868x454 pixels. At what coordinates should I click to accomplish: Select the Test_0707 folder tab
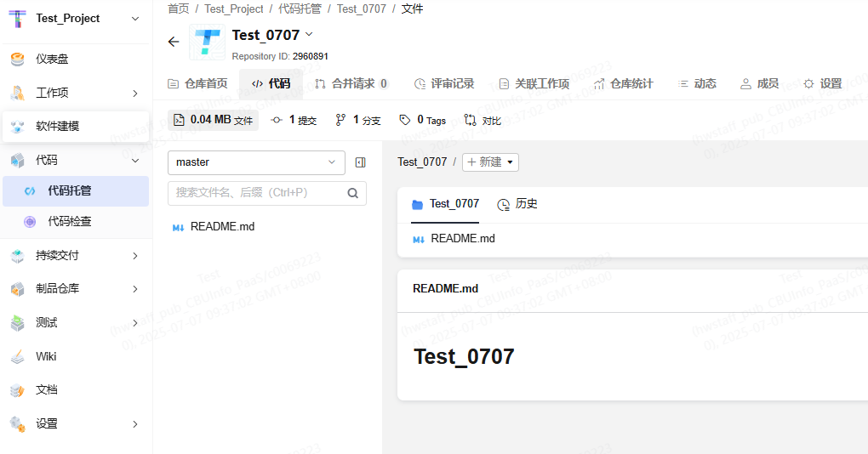click(x=445, y=204)
